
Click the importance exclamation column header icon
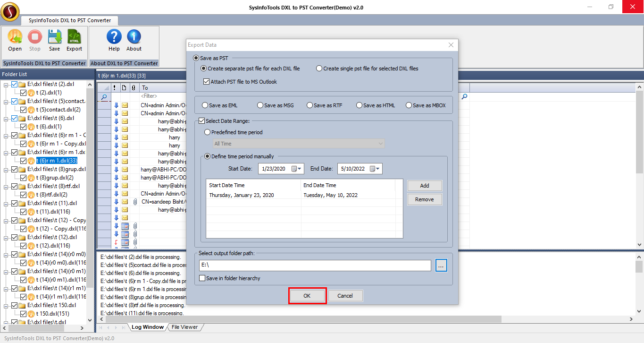(x=114, y=88)
